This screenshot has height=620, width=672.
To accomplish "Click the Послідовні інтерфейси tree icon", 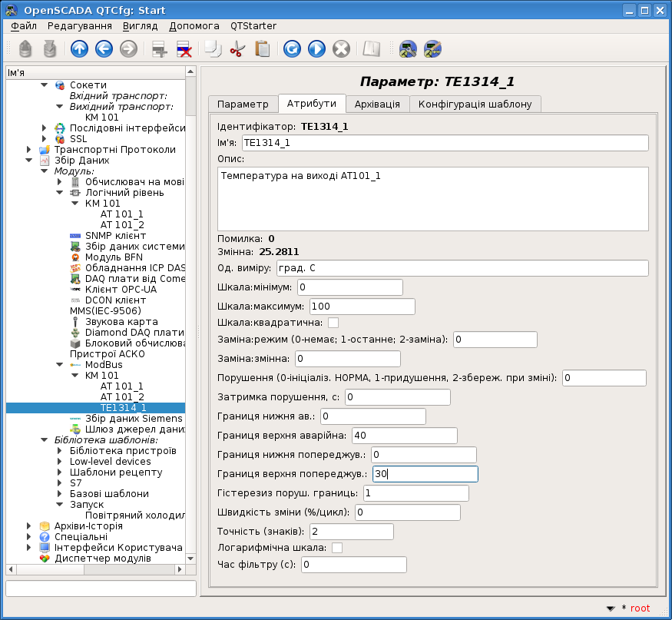I will pos(60,128).
